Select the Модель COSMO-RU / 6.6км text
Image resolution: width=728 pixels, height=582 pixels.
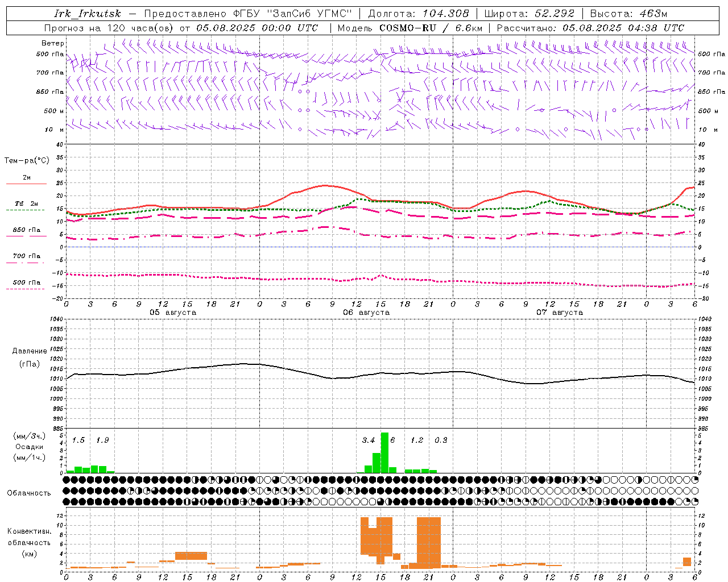[x=410, y=28]
